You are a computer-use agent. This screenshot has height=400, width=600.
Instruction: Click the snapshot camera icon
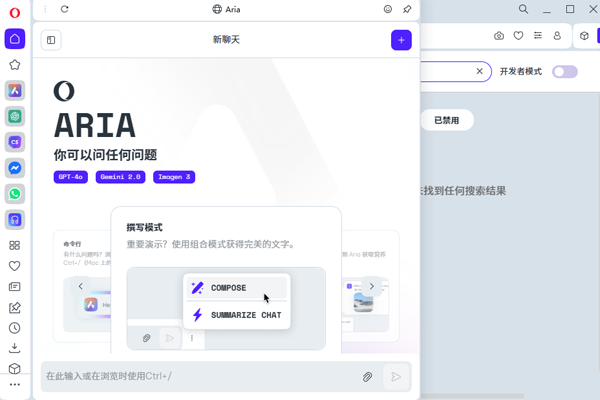[499, 36]
